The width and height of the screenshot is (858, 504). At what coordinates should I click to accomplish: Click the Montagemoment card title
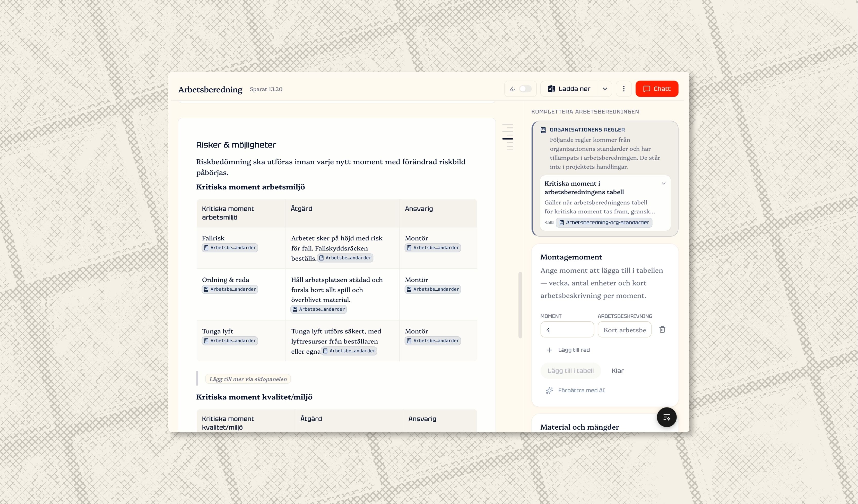[571, 257]
